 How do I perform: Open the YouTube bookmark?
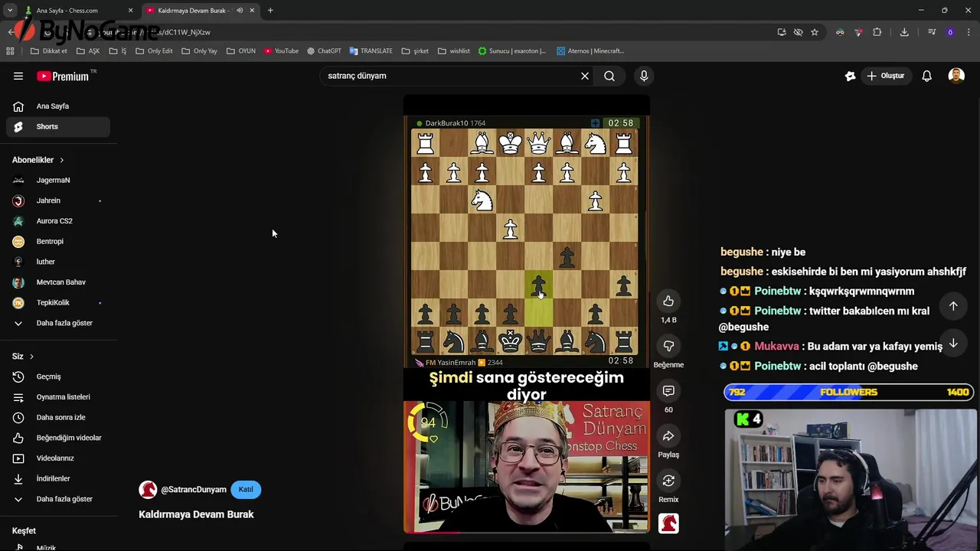coord(281,51)
